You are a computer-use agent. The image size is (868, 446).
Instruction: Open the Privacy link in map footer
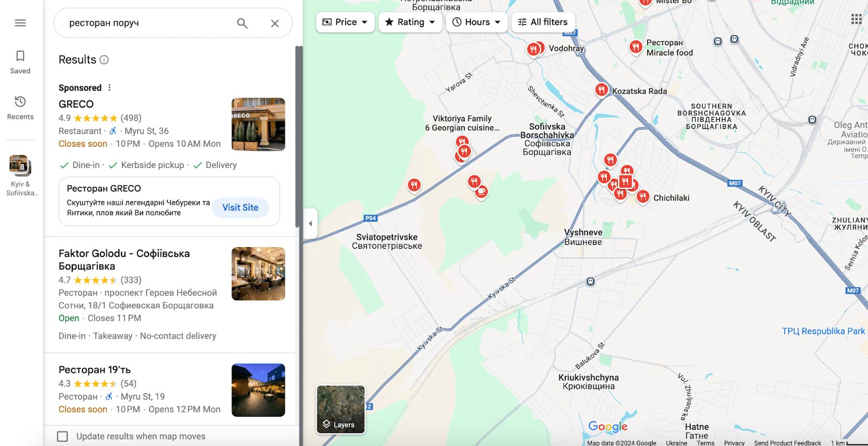pos(734,443)
